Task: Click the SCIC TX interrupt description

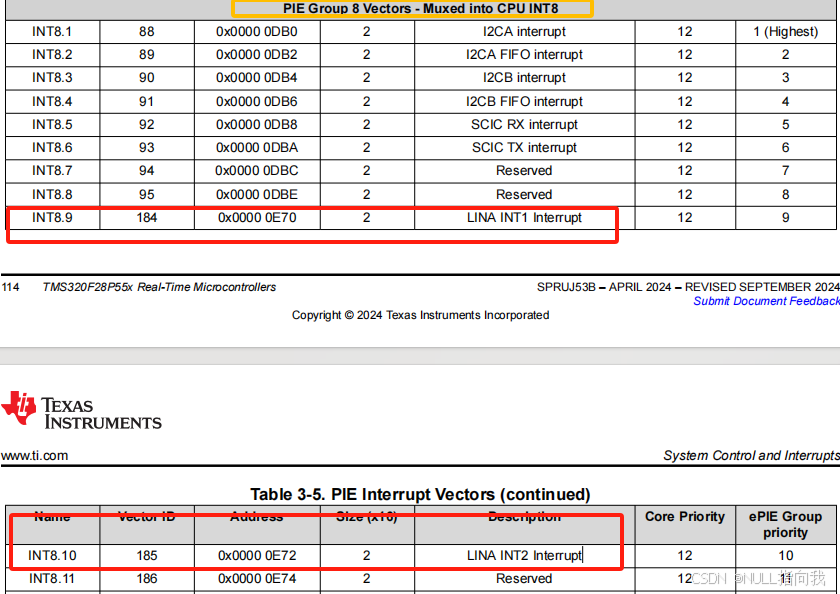Action: [524, 147]
